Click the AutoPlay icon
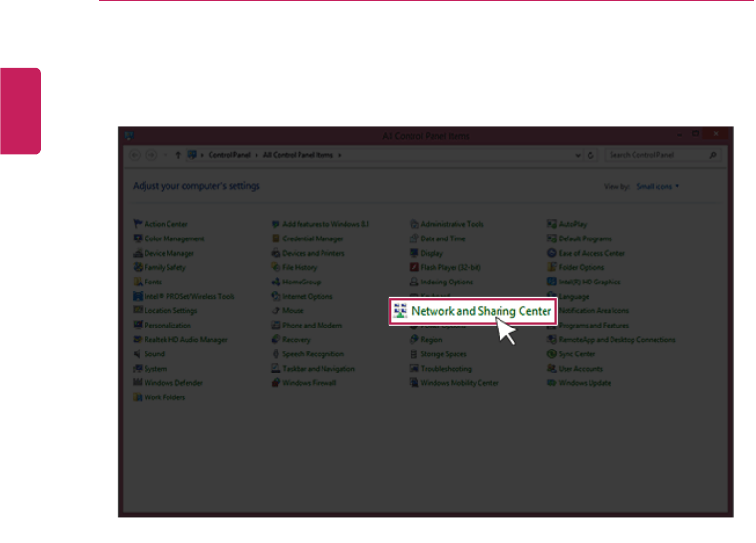The height and width of the screenshot is (543, 756). [552, 224]
